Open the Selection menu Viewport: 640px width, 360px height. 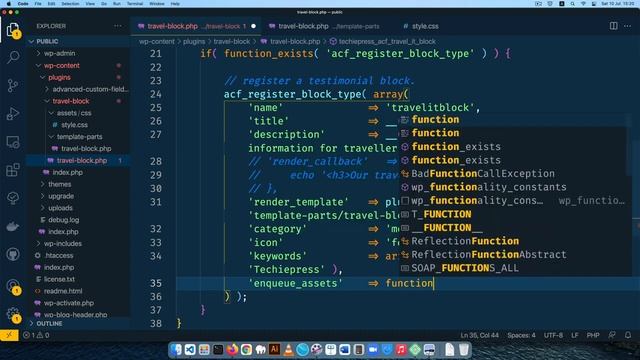tap(70, 4)
